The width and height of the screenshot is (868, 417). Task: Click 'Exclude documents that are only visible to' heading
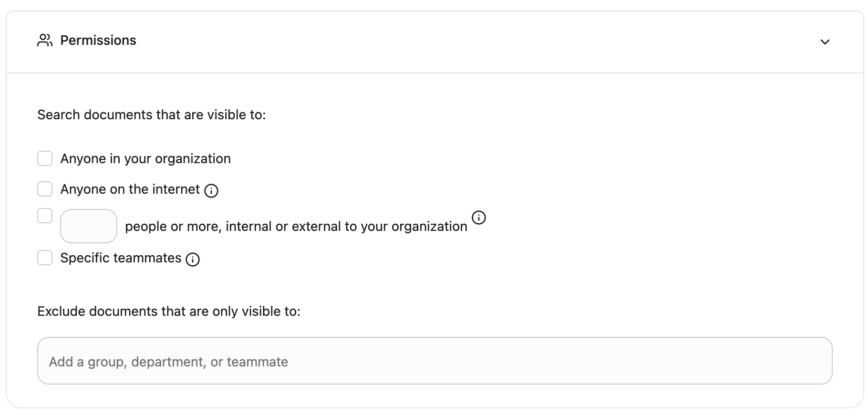[169, 312]
